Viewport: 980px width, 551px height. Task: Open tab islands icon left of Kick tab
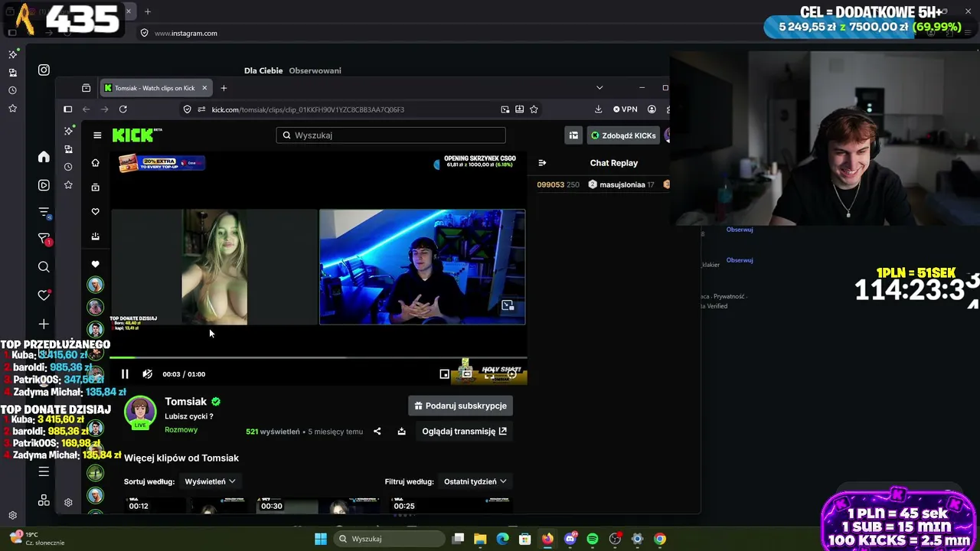86,88
